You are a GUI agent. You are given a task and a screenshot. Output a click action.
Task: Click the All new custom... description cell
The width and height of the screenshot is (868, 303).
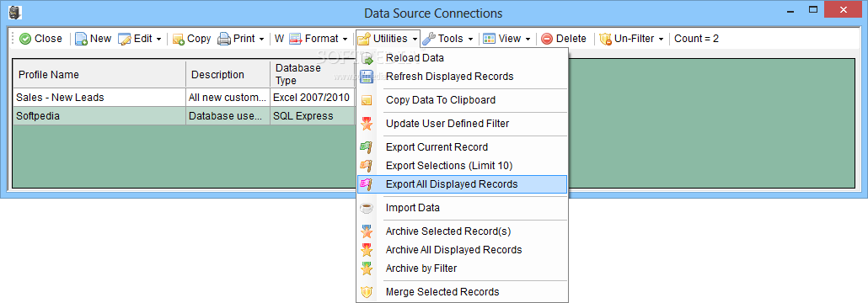[x=228, y=98]
